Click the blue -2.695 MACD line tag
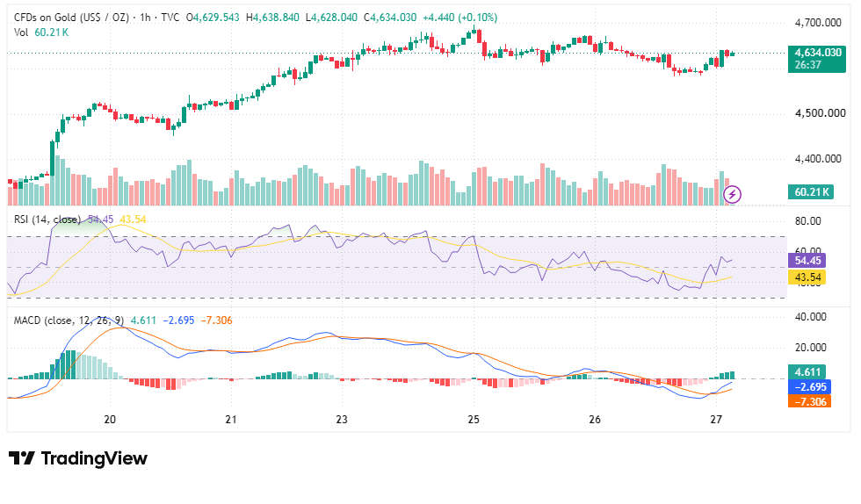The image size is (861, 504). (x=809, y=386)
